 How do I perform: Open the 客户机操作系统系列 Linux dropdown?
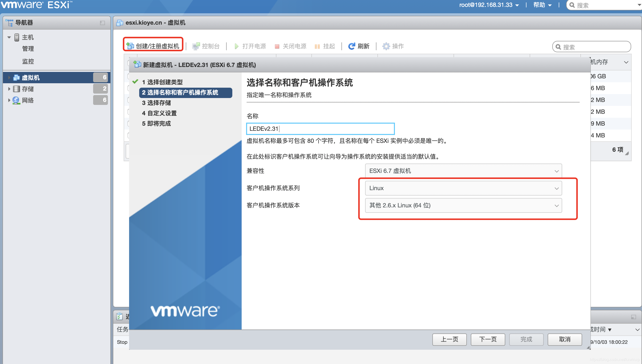click(x=463, y=188)
